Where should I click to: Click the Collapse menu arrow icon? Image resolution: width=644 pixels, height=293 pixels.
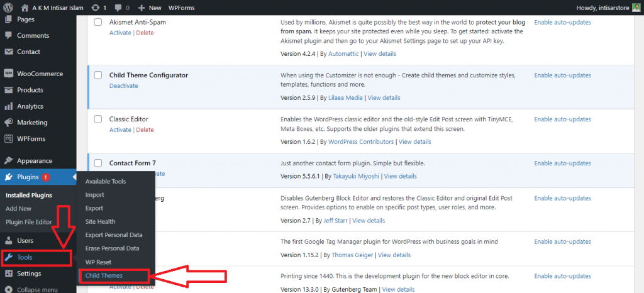coord(9,290)
